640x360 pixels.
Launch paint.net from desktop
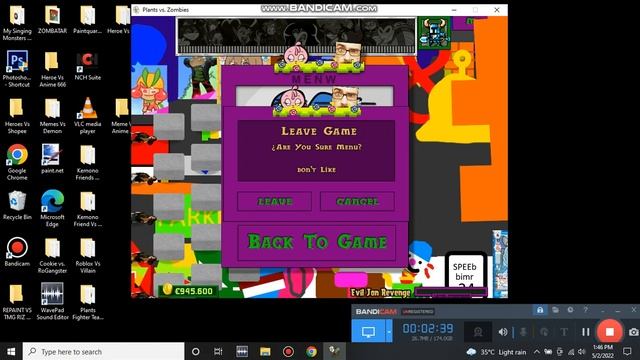click(52, 159)
